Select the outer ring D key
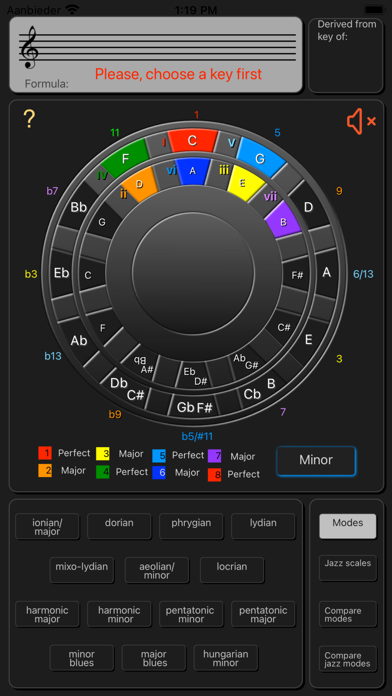This screenshot has height=696, width=392. pos(309,206)
